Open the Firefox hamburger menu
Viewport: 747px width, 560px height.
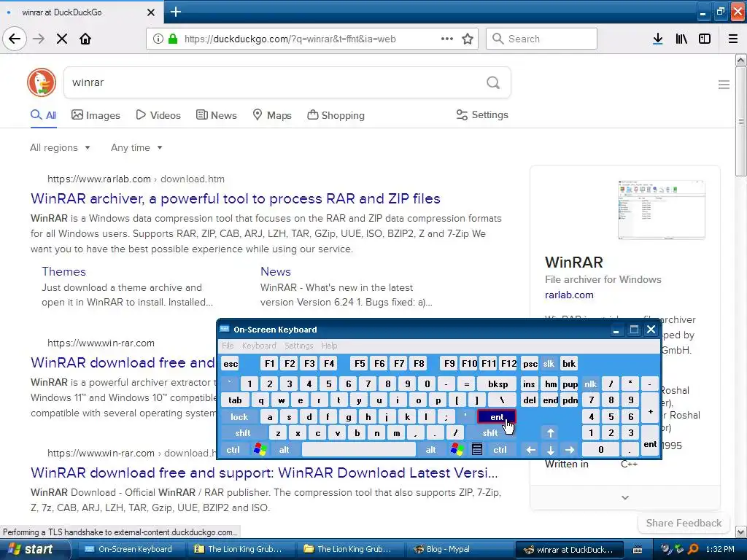pyautogui.click(x=733, y=39)
